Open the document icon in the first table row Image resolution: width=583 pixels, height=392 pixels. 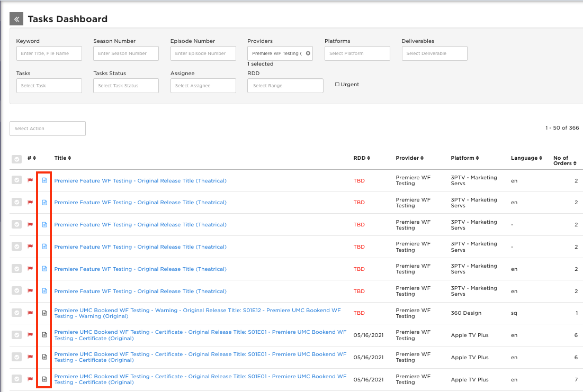point(44,180)
